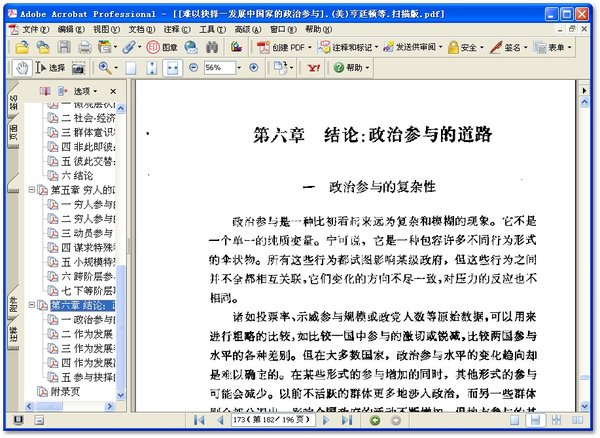This screenshot has width=600, height=438.
Task: Go to the next page
Action: (x=326, y=420)
